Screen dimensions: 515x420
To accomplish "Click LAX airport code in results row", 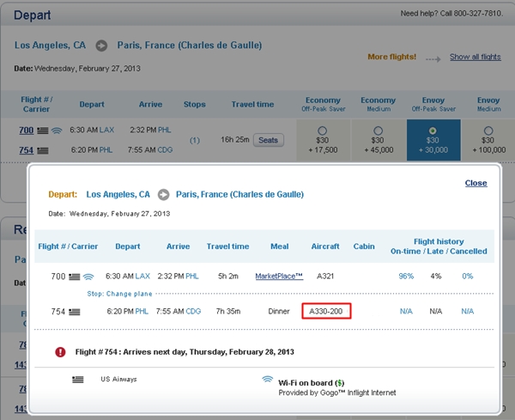I will [106, 130].
